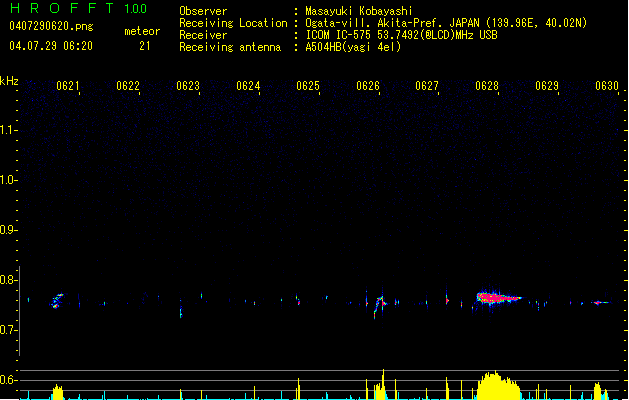
Task: Select the A504HB(yagi 4el) antenna text
Action: pos(353,47)
